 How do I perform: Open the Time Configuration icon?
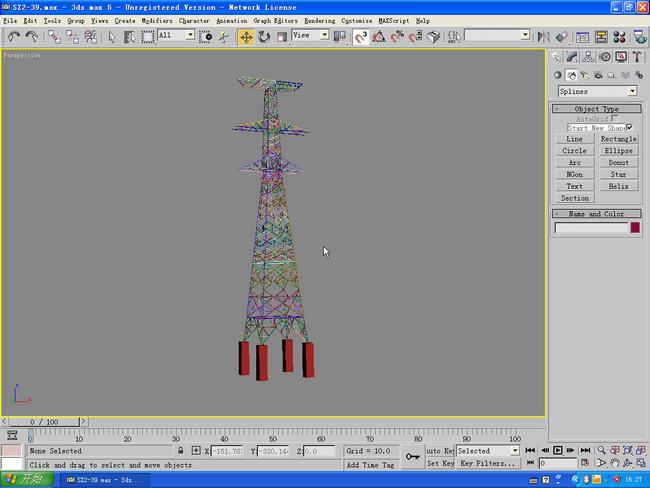(585, 463)
